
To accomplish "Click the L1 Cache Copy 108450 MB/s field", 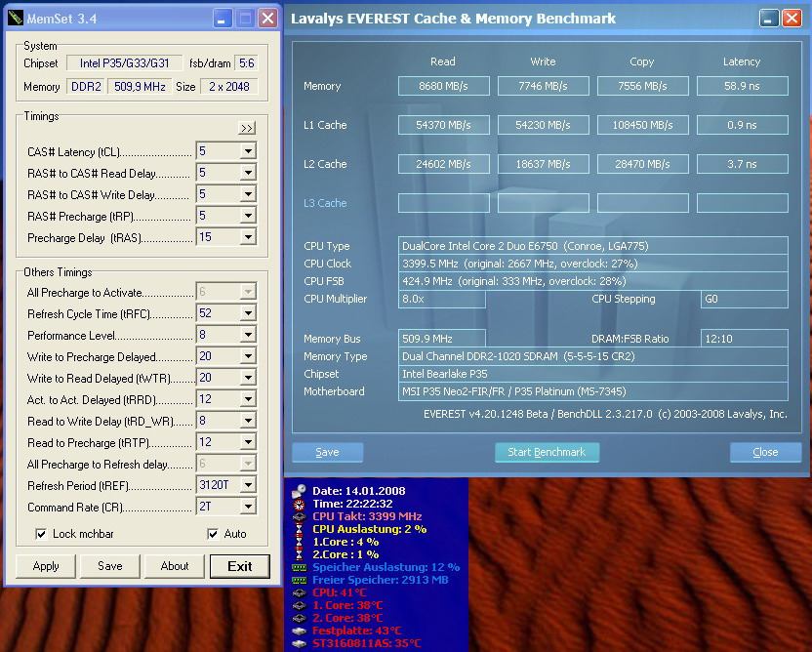I will pyautogui.click(x=642, y=125).
